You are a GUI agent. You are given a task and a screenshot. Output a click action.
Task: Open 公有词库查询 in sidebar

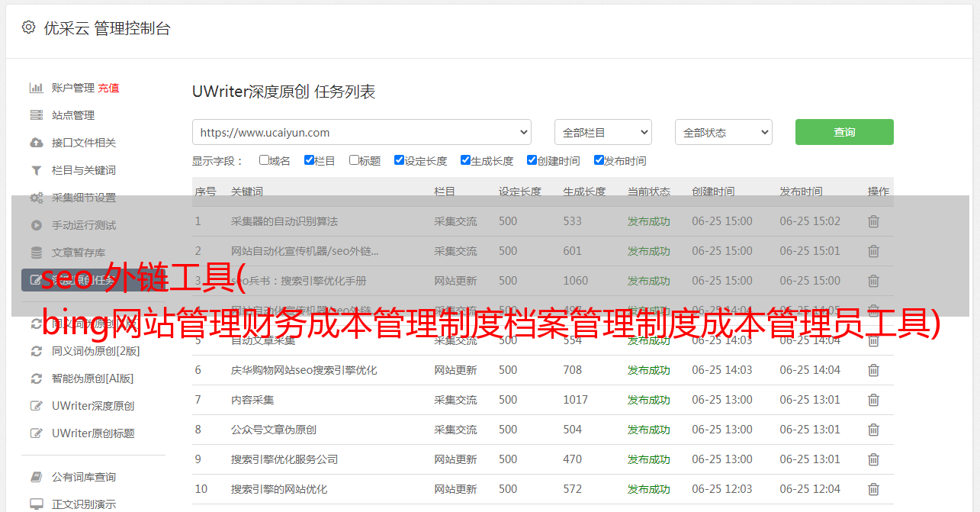(x=84, y=477)
